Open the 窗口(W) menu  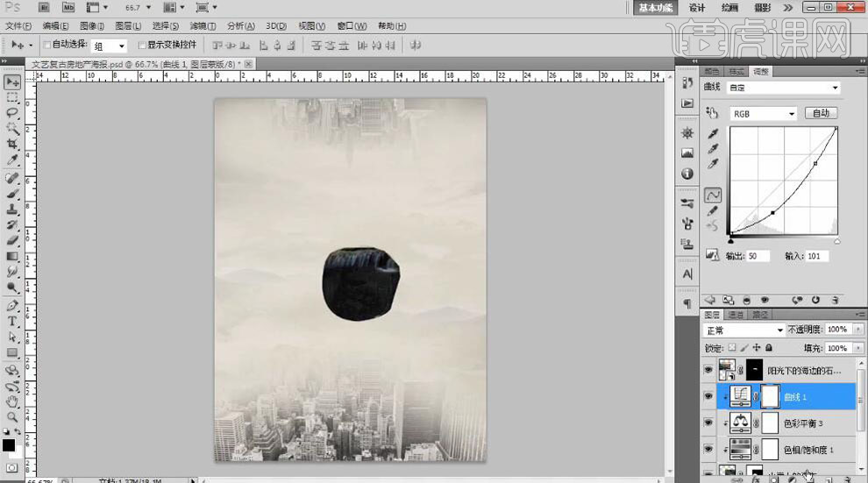[x=352, y=26]
